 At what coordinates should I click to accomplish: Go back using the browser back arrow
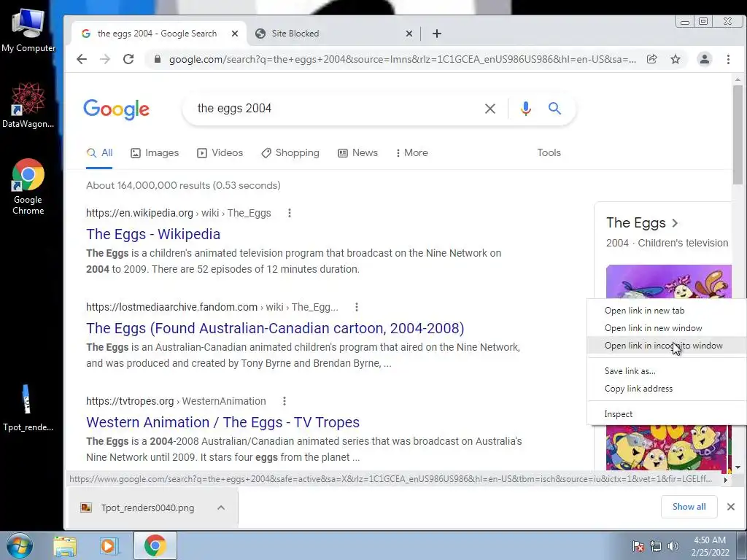82,59
